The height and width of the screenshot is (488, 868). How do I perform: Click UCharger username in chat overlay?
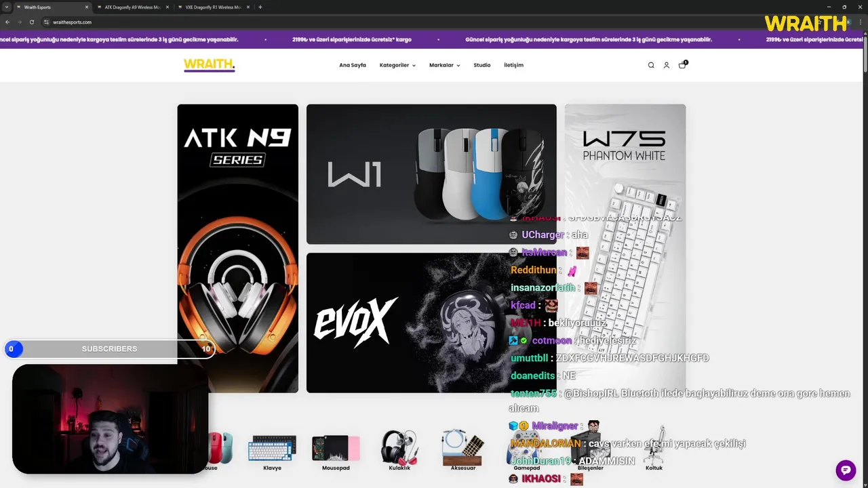pos(542,235)
